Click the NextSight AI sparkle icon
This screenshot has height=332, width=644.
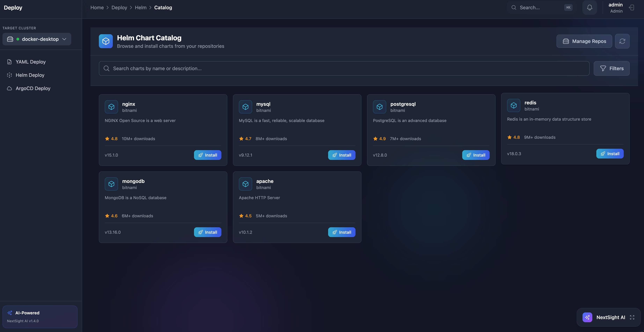click(x=587, y=317)
